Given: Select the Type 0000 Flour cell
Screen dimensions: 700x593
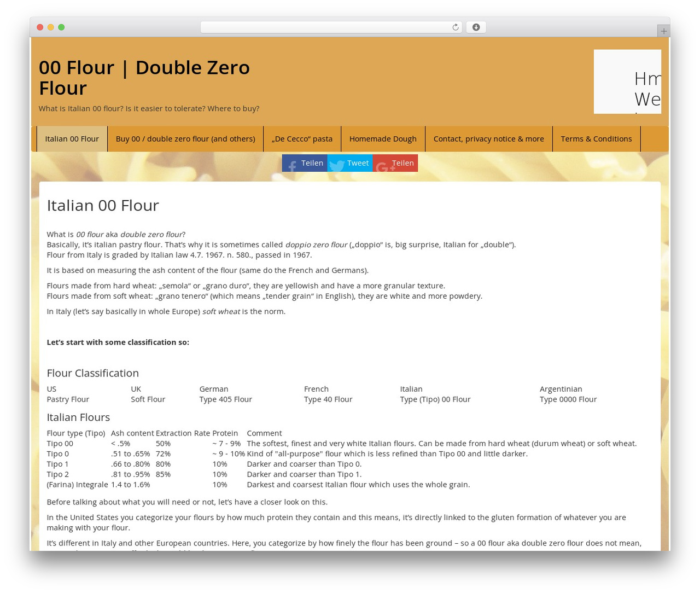Looking at the screenshot, I should coord(568,399).
